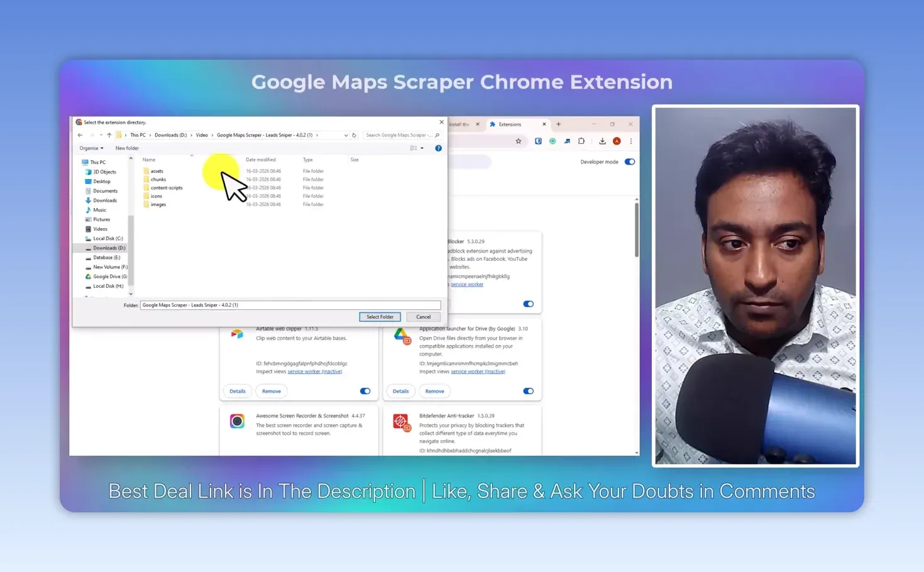
Task: Click navigation pane scroll down arrow
Action: point(131,294)
